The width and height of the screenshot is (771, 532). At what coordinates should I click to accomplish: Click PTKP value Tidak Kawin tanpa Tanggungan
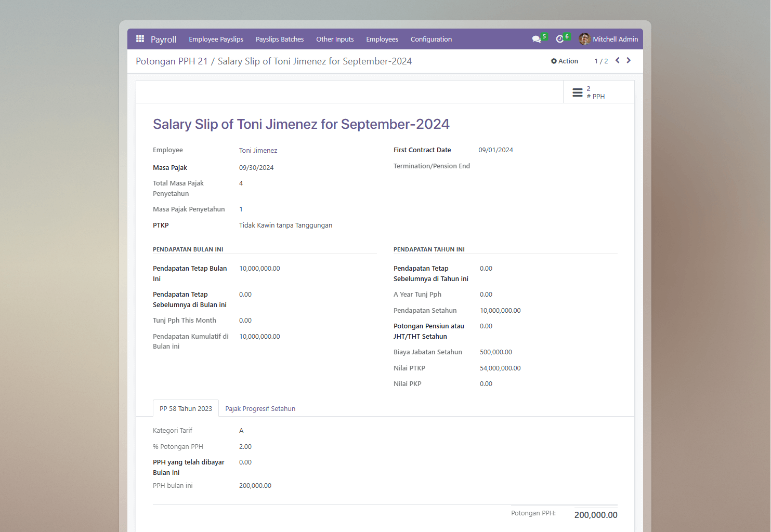click(285, 225)
